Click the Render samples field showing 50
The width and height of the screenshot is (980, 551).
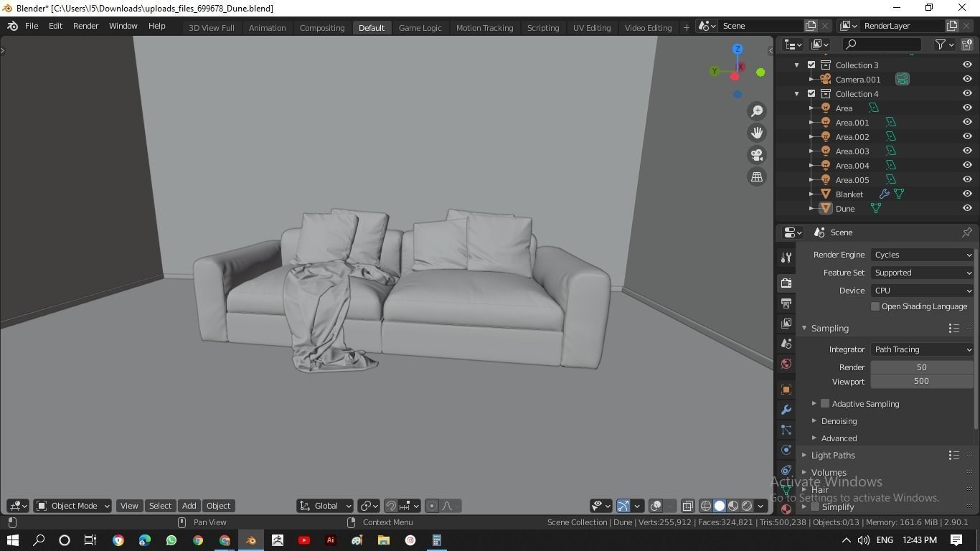pos(922,367)
